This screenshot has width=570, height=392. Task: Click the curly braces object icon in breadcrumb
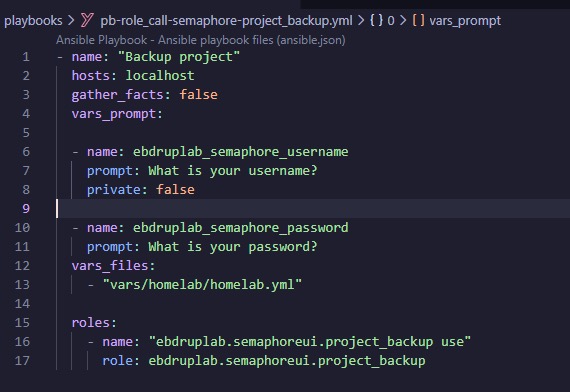[x=376, y=20]
